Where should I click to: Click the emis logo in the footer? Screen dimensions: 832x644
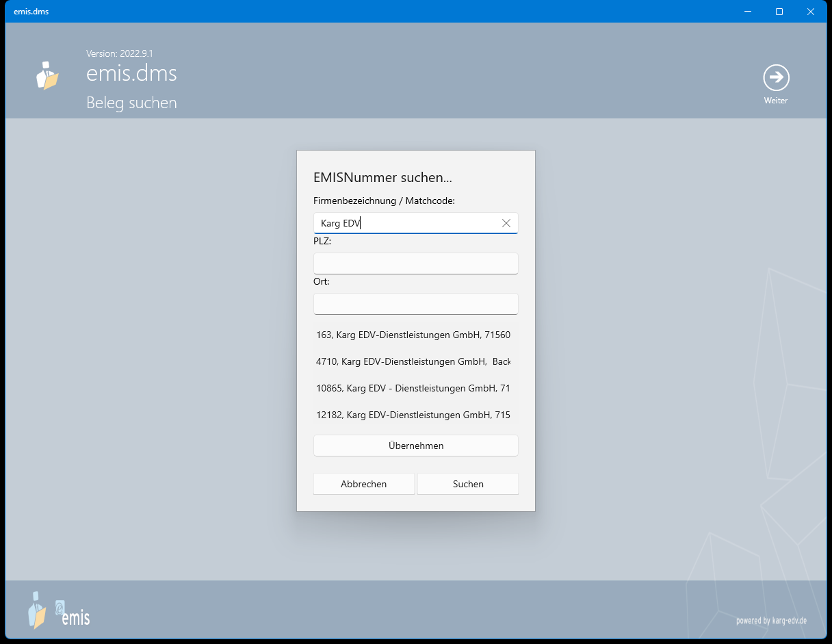pyautogui.click(x=59, y=610)
